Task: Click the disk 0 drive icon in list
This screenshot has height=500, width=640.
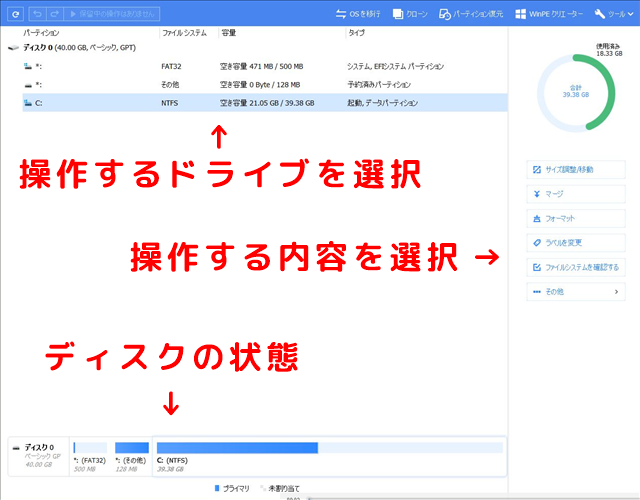Action: (13, 48)
